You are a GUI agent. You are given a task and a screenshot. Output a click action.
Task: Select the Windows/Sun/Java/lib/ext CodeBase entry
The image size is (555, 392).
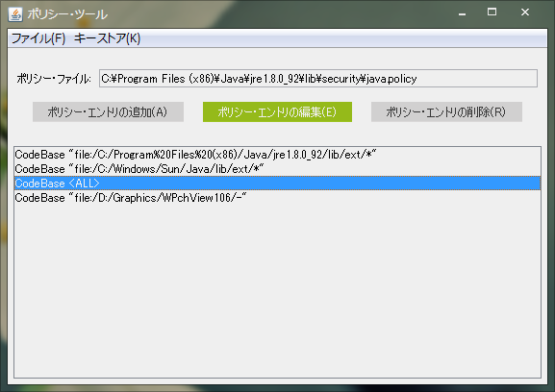click(277, 169)
